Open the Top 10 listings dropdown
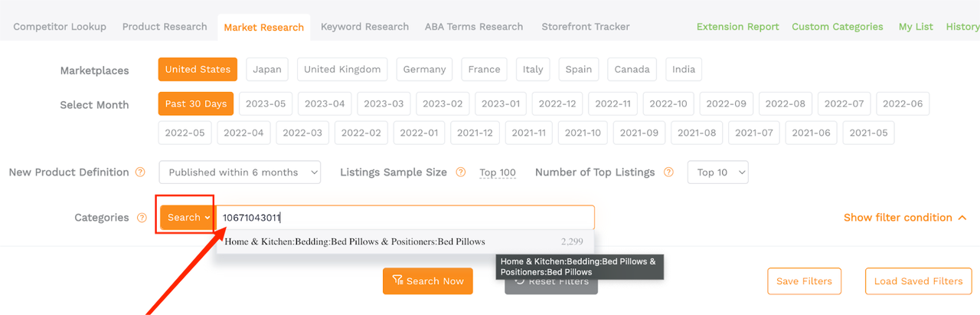This screenshot has width=980, height=315. click(718, 172)
